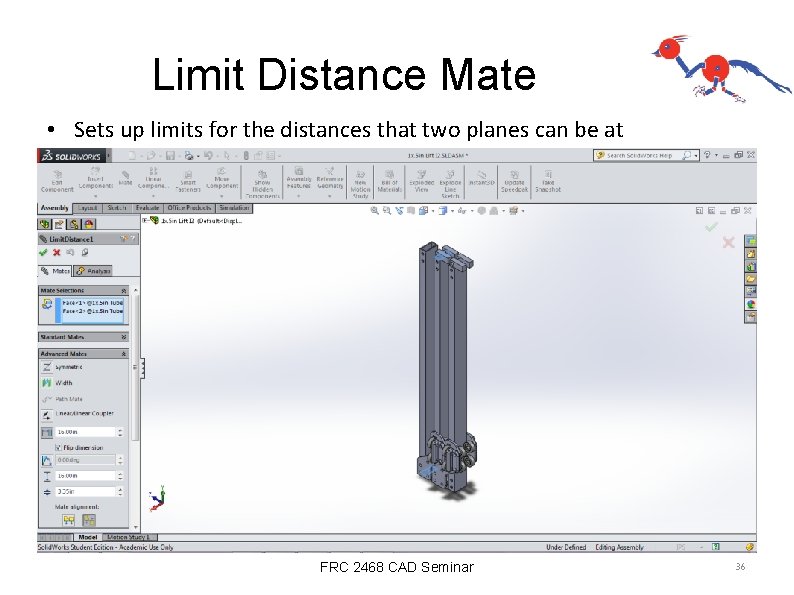
Task: Click Show Hidden Components
Action: (x=262, y=184)
